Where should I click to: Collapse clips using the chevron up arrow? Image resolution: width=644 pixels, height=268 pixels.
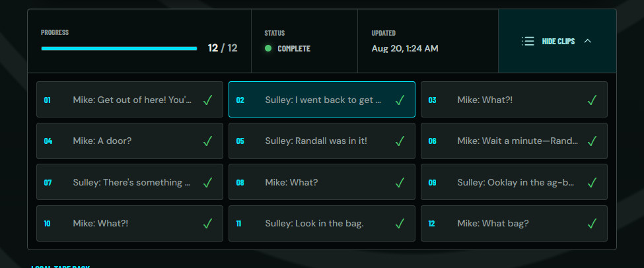pos(588,41)
